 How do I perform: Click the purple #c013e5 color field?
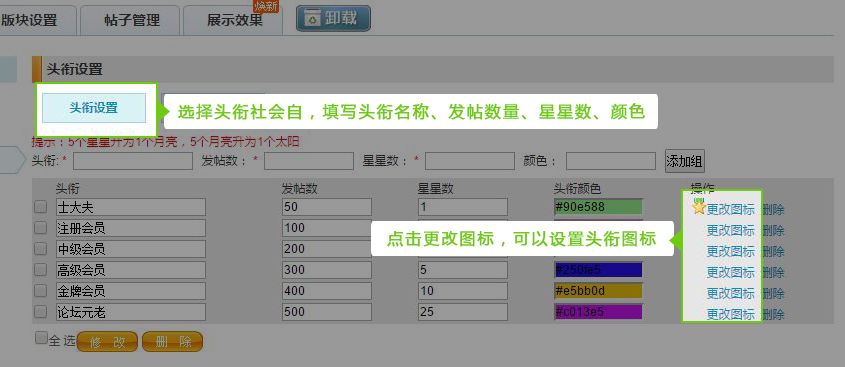[598, 312]
